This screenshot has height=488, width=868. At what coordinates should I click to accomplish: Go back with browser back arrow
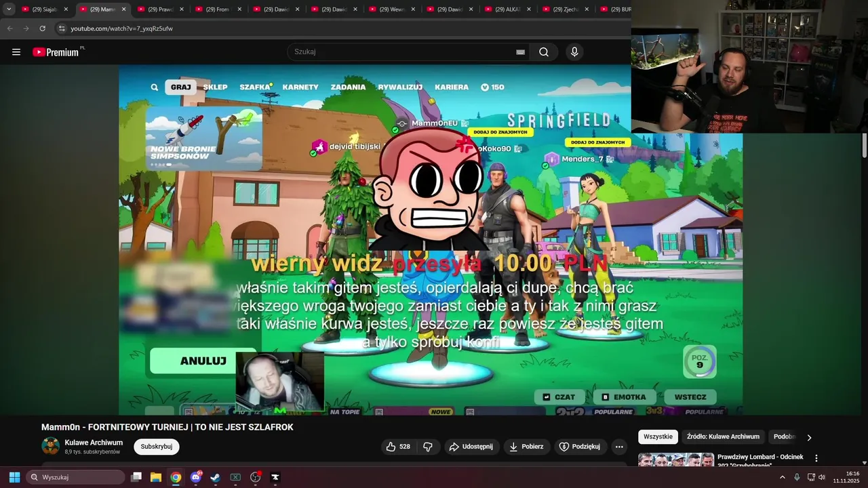coord(10,28)
